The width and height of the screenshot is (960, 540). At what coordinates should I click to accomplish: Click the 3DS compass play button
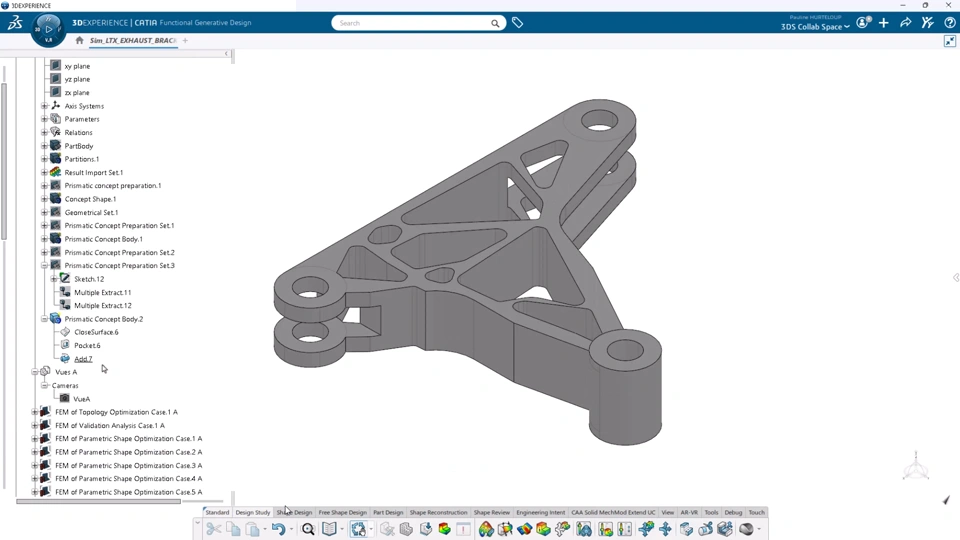pos(48,29)
